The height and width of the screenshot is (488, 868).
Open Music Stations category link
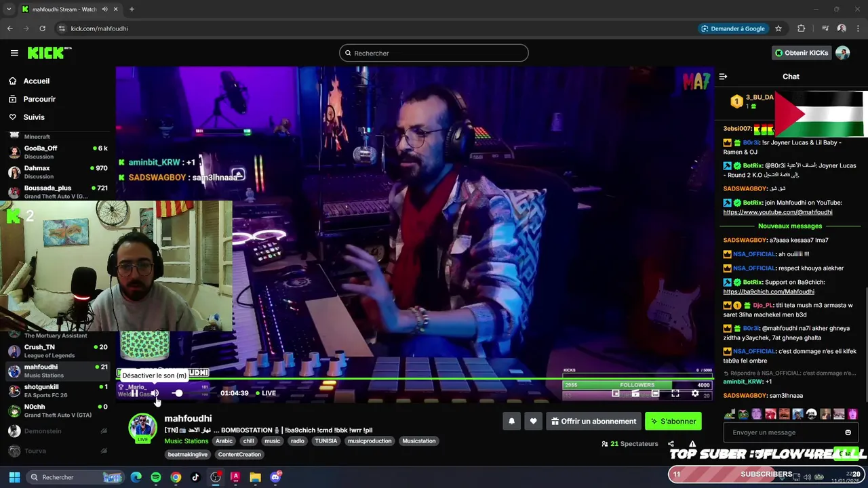(x=186, y=441)
